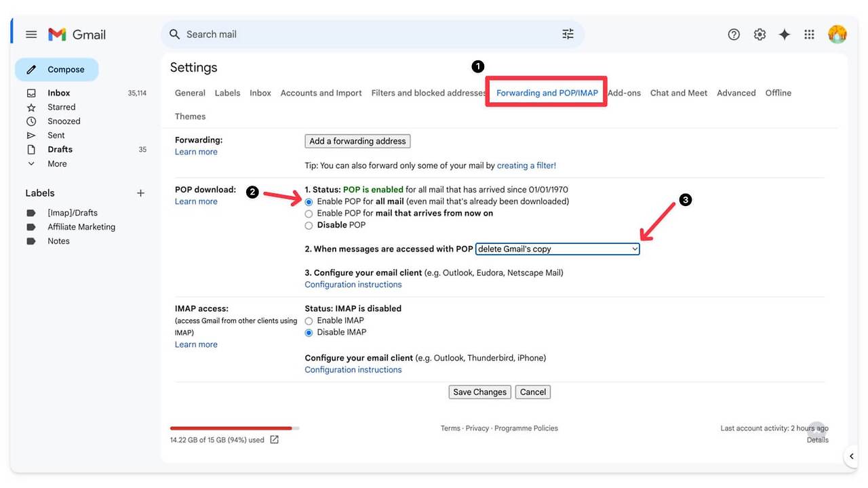Open the Snoozed folder

pos(64,121)
